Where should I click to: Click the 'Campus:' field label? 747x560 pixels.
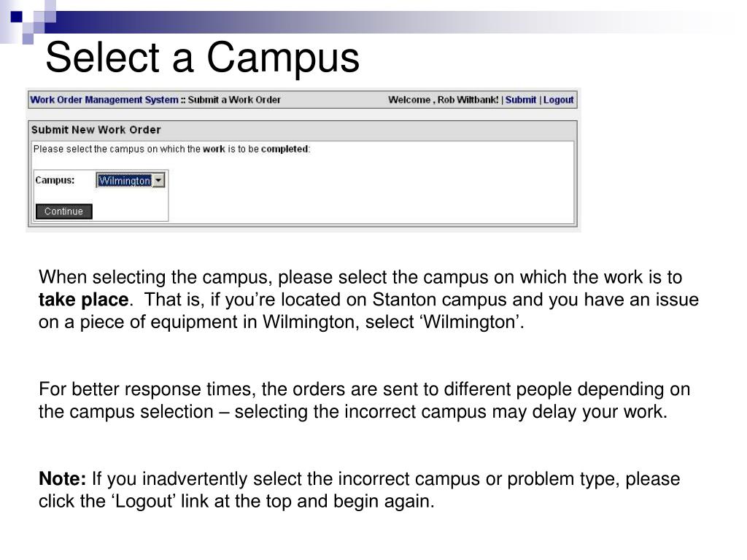pyautogui.click(x=55, y=181)
